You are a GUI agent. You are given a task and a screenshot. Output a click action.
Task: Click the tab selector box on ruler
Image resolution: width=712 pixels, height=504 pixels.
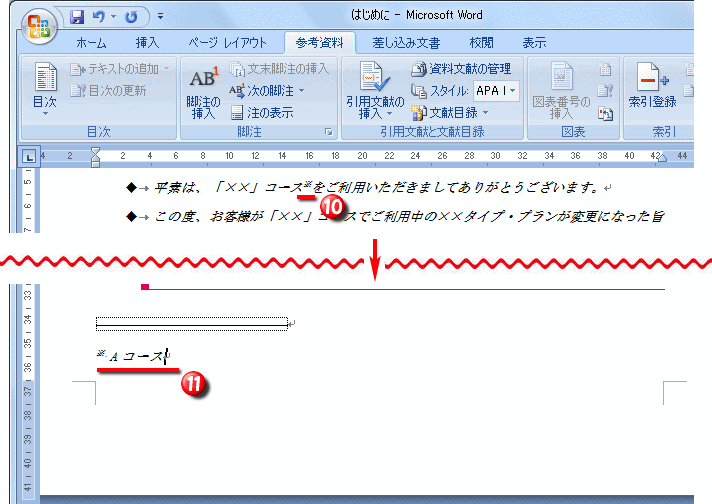click(x=29, y=157)
